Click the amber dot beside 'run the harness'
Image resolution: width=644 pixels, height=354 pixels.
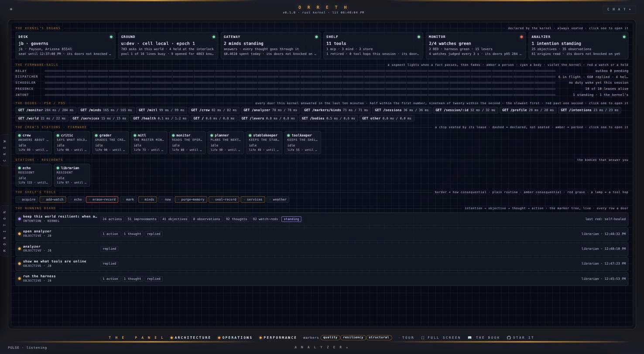point(20,279)
